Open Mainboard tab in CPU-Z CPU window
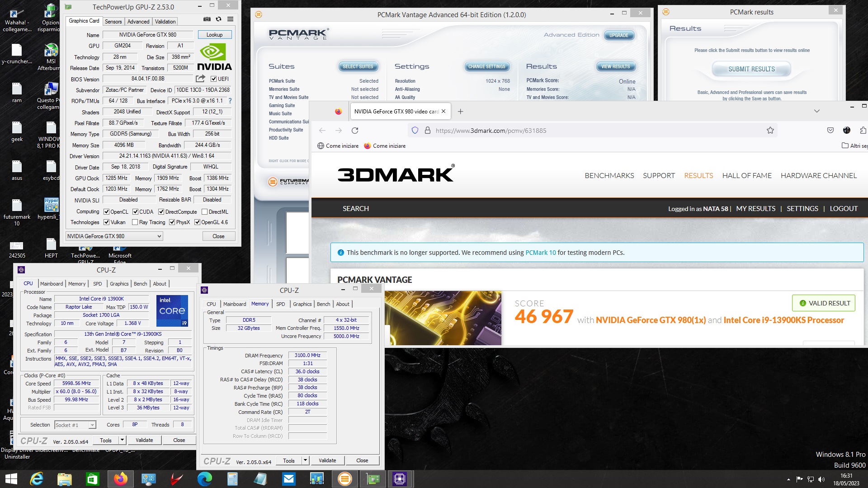The image size is (868, 488). click(x=52, y=284)
